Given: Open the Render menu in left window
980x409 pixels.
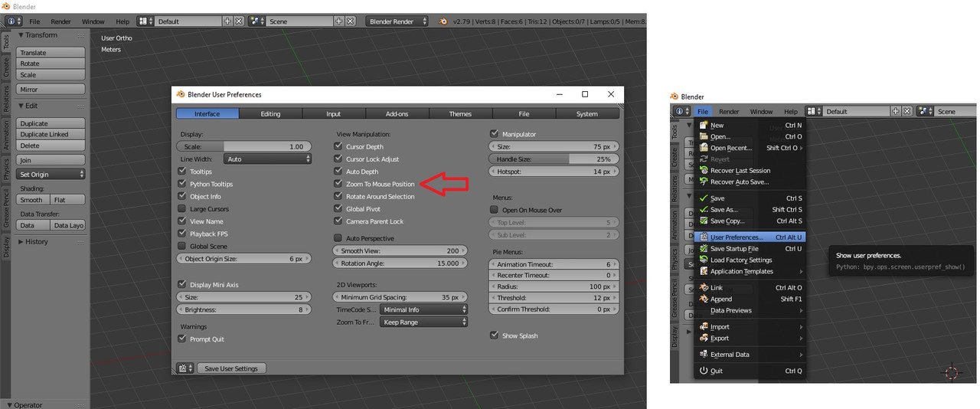Looking at the screenshot, I should point(60,21).
